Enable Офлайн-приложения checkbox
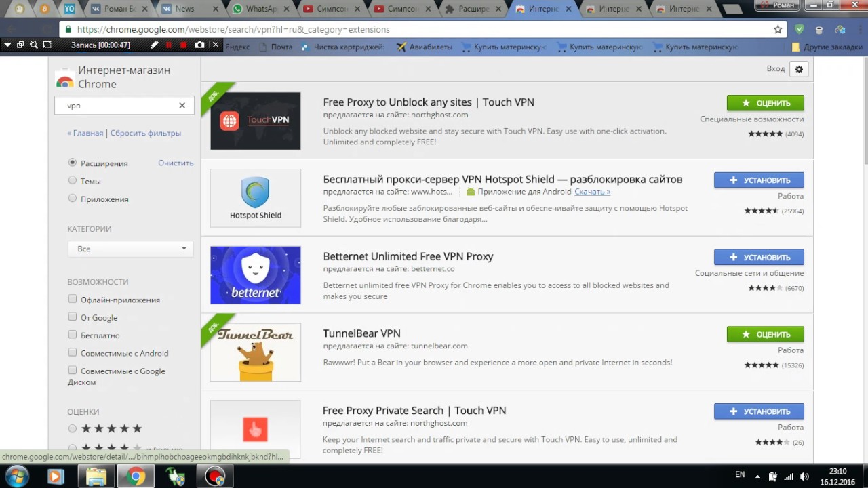Screen dimensions: 868x488 pos(73,299)
